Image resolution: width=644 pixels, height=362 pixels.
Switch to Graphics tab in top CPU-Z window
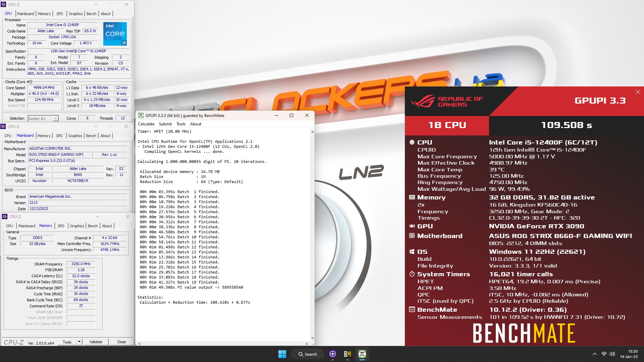pos(75,14)
